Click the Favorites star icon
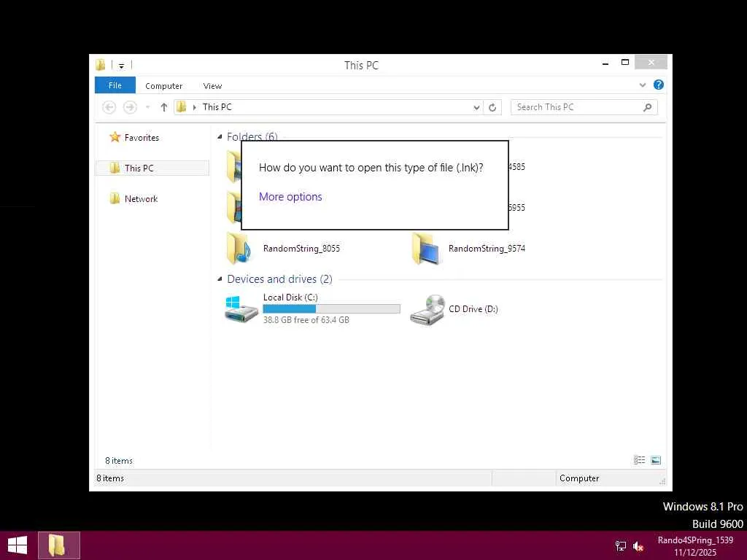 (115, 137)
